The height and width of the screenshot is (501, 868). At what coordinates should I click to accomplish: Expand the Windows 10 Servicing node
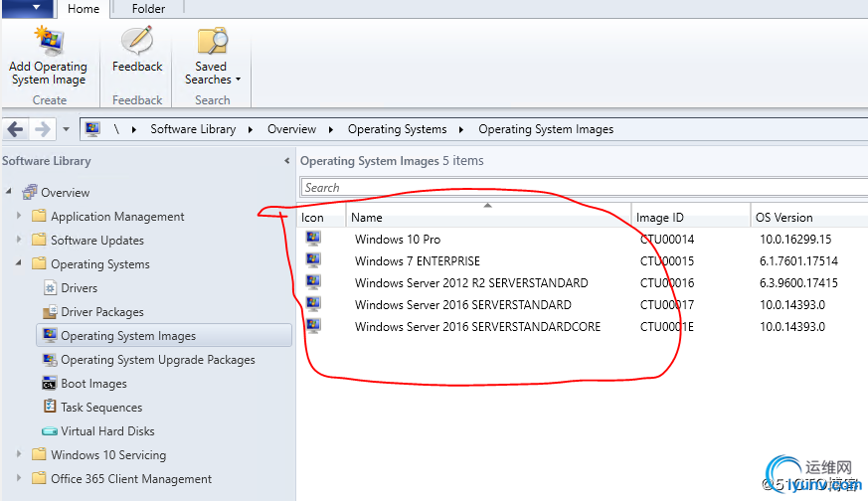(19, 454)
